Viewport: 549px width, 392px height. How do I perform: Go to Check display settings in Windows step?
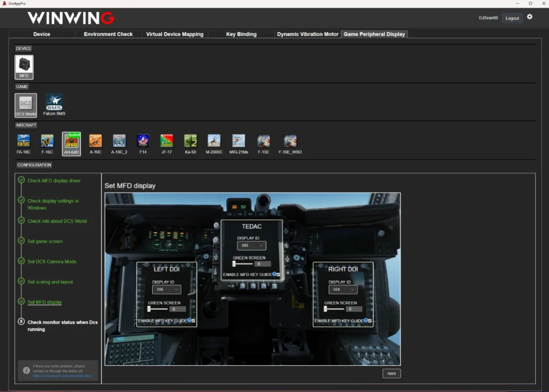(53, 204)
